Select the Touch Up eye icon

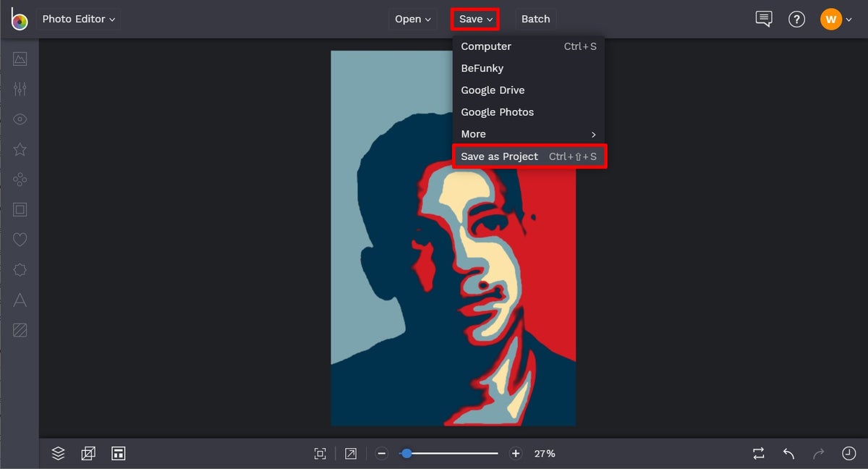coord(20,119)
